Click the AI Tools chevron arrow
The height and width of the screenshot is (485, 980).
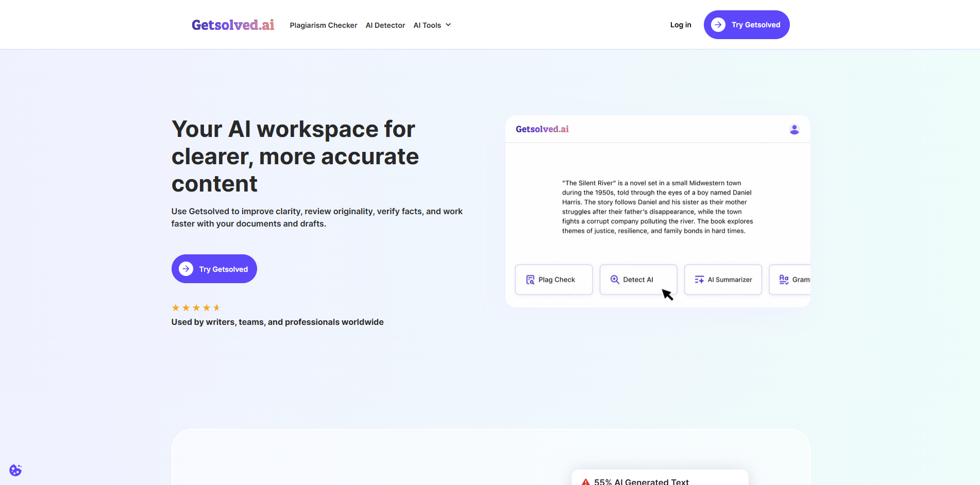(448, 25)
